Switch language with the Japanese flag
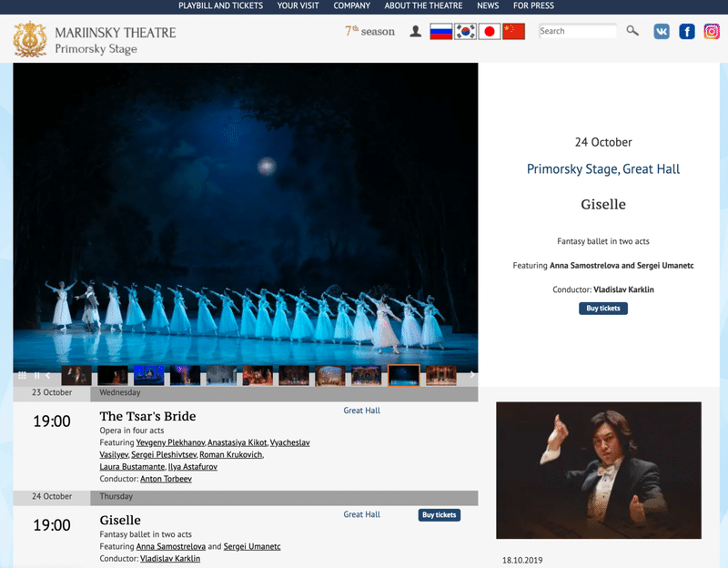 (490, 32)
